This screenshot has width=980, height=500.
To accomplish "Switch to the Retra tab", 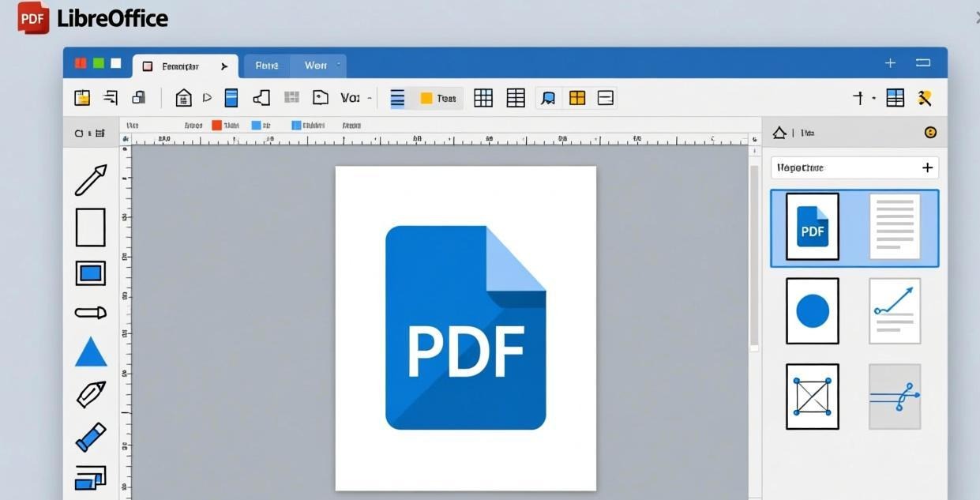I will 267,66.
